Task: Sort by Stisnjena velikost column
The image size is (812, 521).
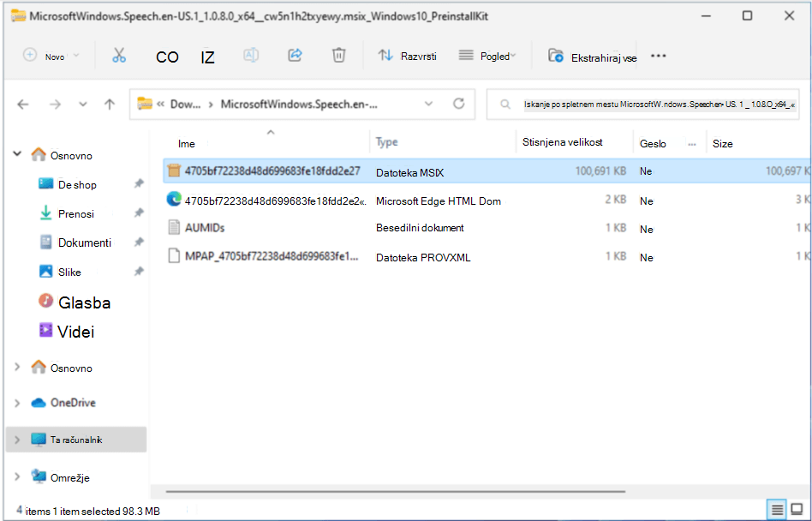Action: tap(563, 142)
